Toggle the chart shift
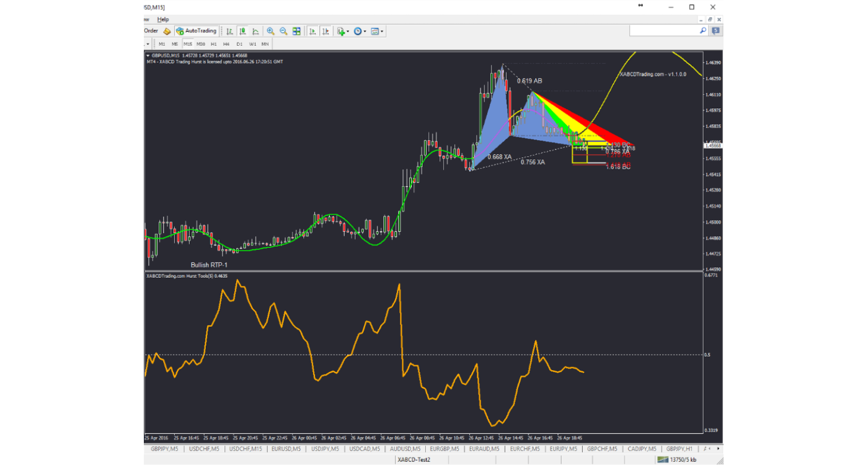Image resolution: width=868 pixels, height=465 pixels. tap(325, 30)
